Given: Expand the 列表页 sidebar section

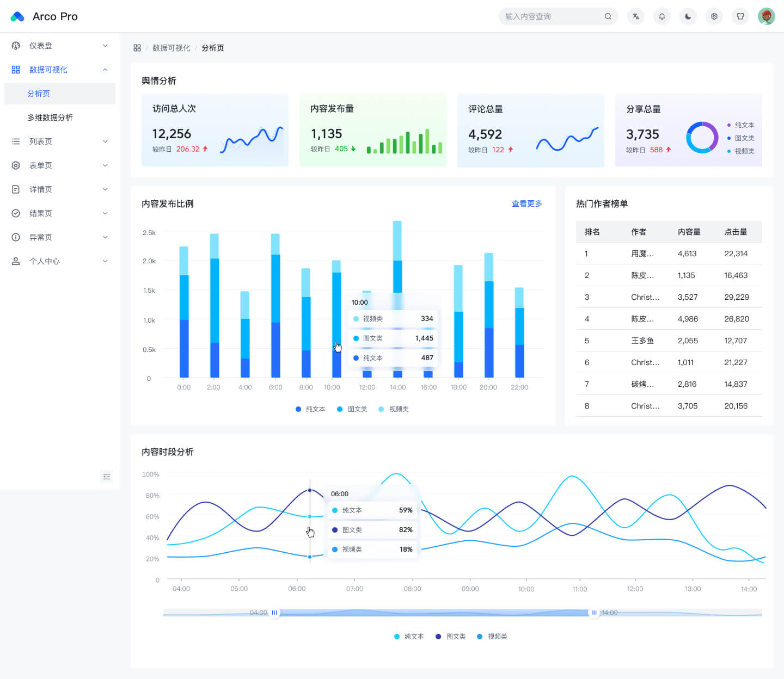Looking at the screenshot, I should [60, 141].
